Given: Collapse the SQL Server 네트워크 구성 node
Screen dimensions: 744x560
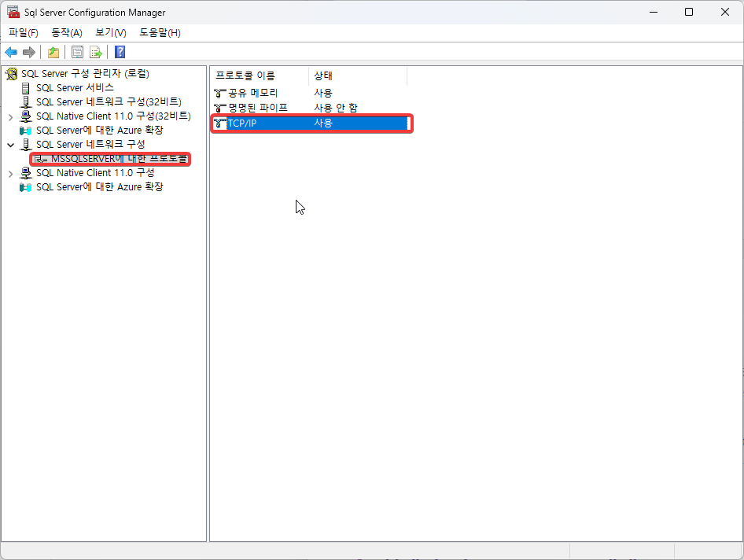Looking at the screenshot, I should tap(10, 145).
